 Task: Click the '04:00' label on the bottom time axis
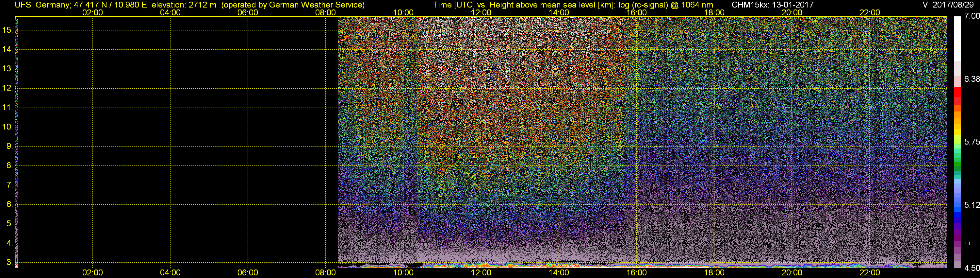coord(170,273)
